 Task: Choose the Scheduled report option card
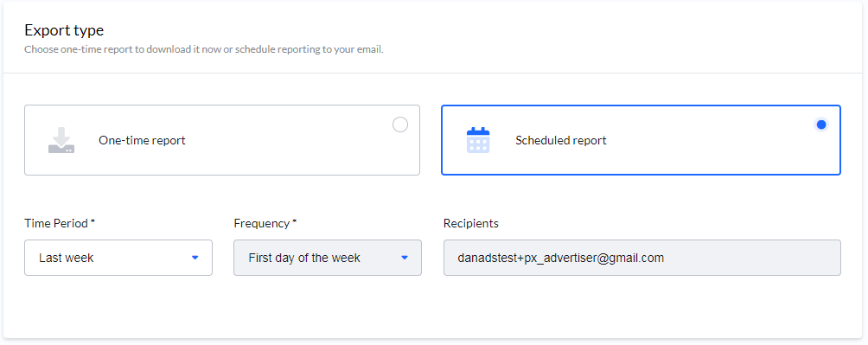[x=641, y=140]
